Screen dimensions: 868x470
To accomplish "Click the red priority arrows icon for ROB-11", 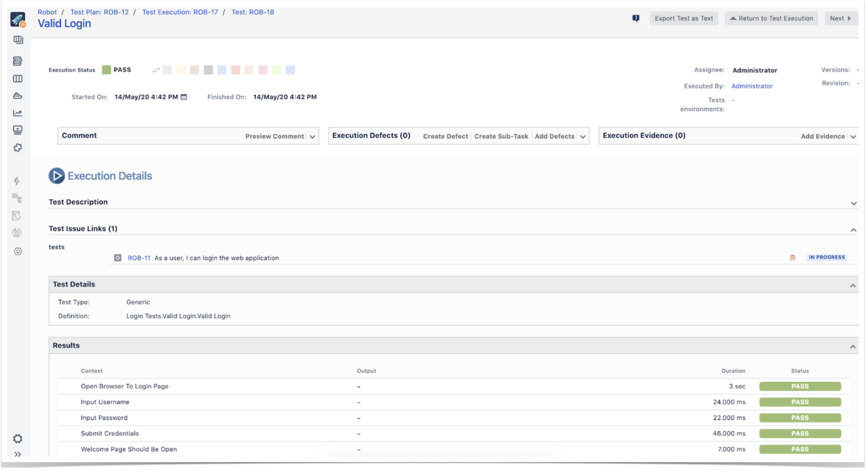I will coord(793,258).
